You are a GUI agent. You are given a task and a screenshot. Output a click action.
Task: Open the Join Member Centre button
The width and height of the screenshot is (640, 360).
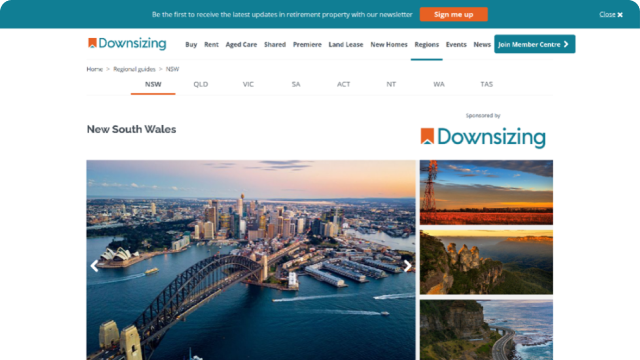tap(535, 44)
